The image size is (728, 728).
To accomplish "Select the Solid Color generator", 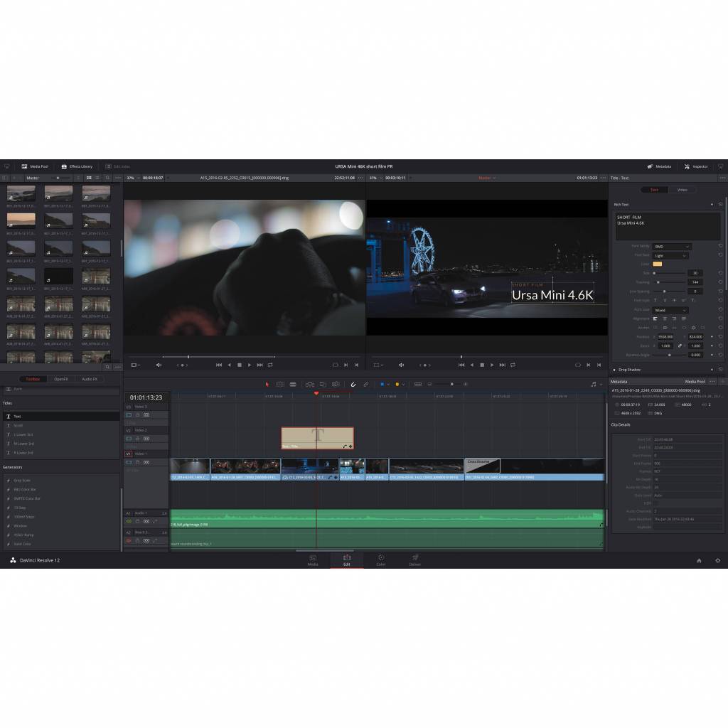I will point(61,544).
